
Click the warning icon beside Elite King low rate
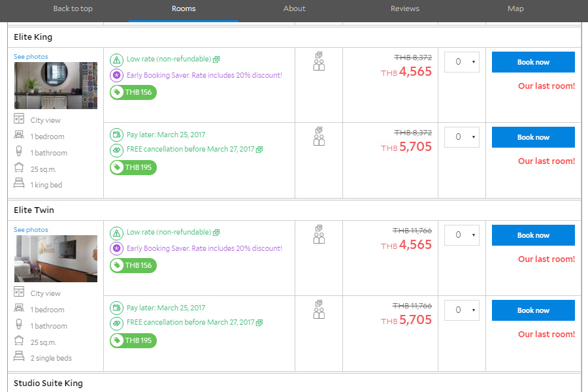point(116,59)
